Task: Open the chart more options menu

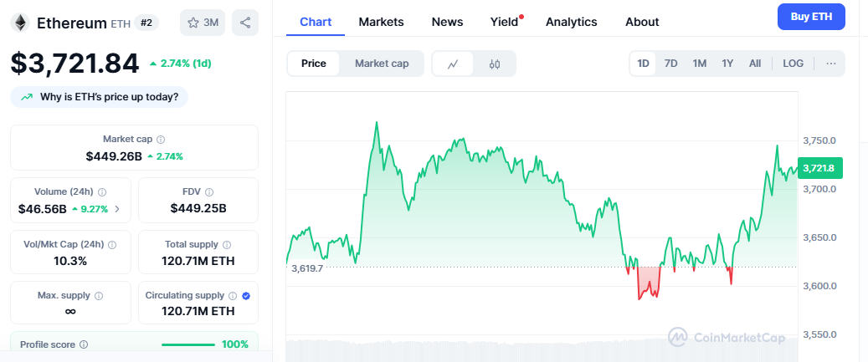Action: 831,64
